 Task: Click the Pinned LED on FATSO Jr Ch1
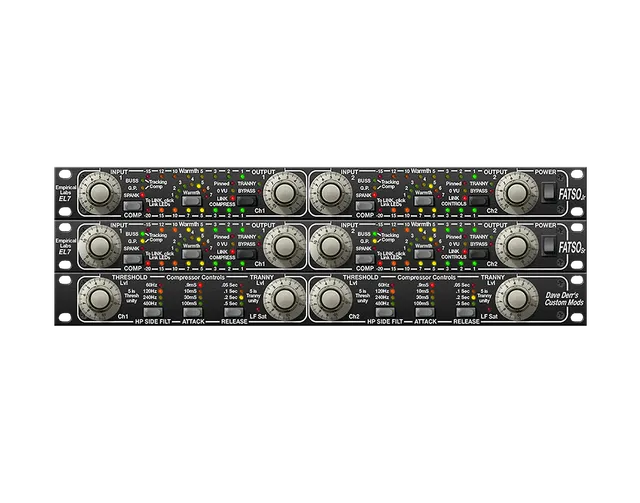click(233, 184)
